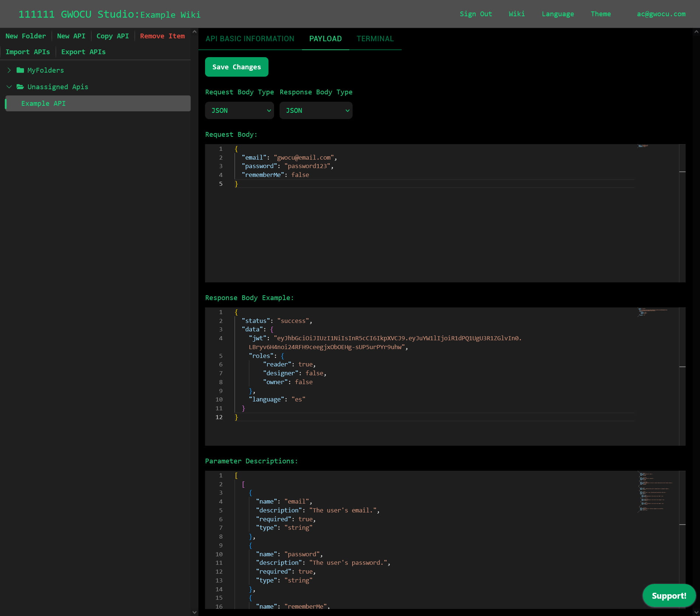The height and width of the screenshot is (616, 700).
Task: Switch to the API Basic Information tab
Action: (250, 39)
